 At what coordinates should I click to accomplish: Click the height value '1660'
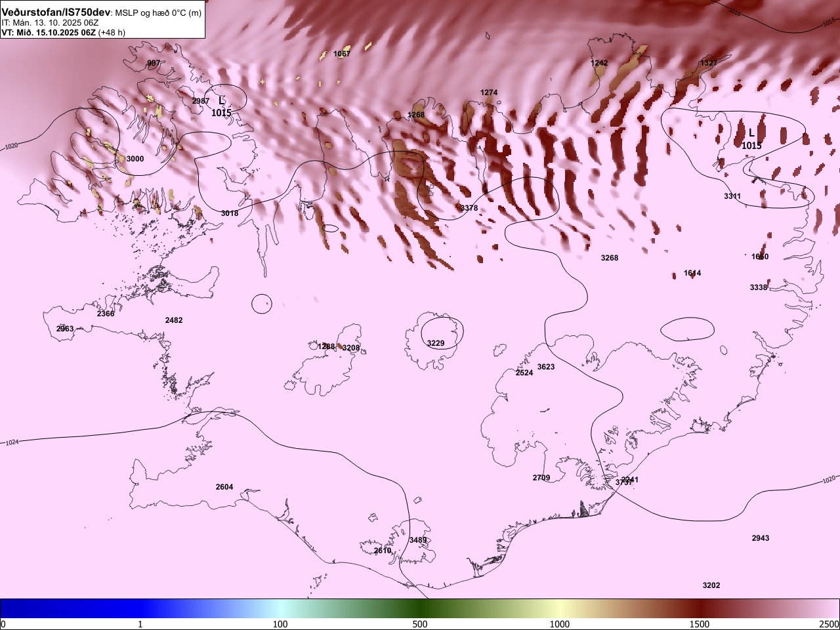[x=760, y=257]
